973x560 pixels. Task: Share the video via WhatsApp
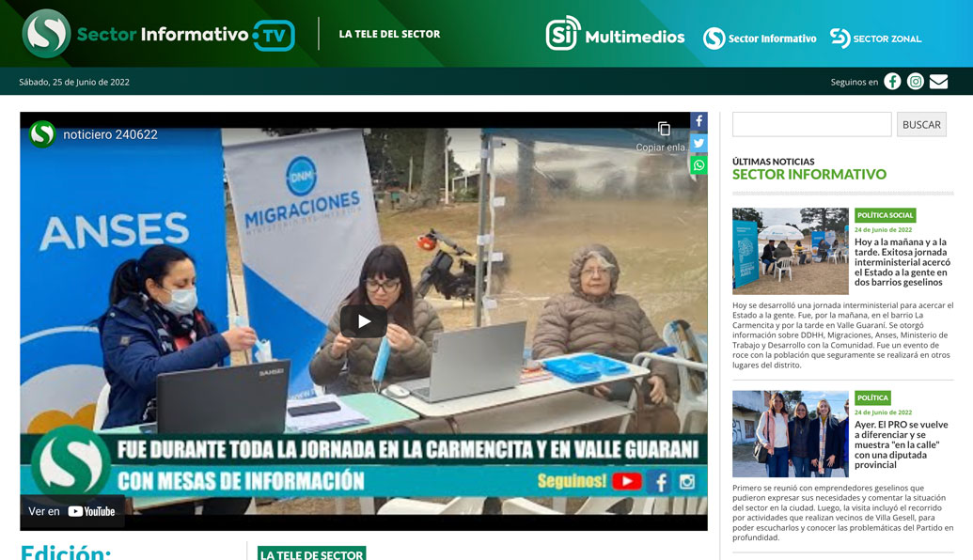[x=698, y=164]
